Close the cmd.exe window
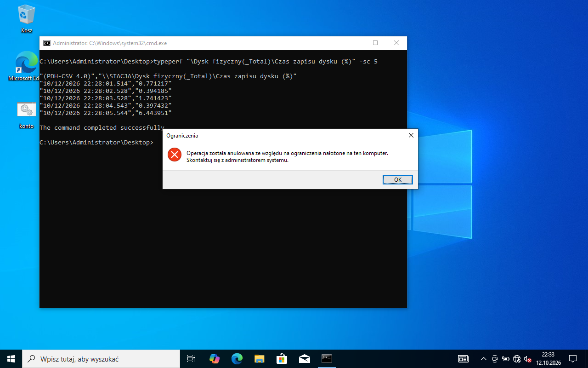 (396, 43)
